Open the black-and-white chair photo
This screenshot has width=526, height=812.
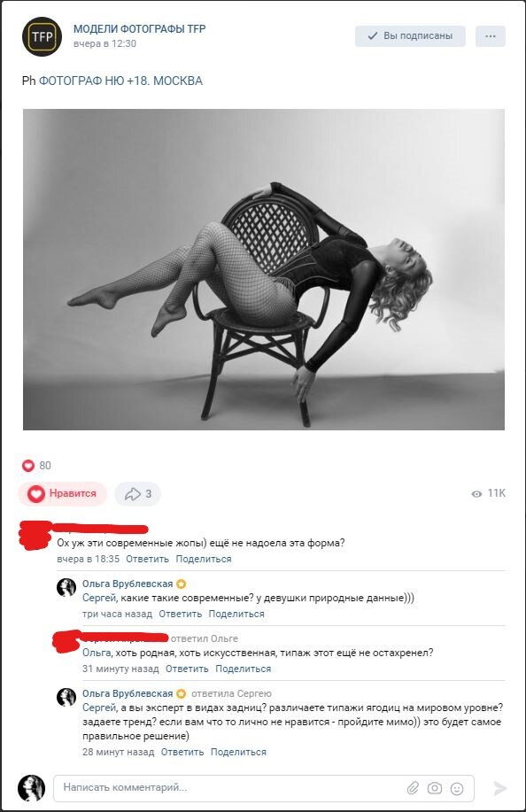click(264, 269)
